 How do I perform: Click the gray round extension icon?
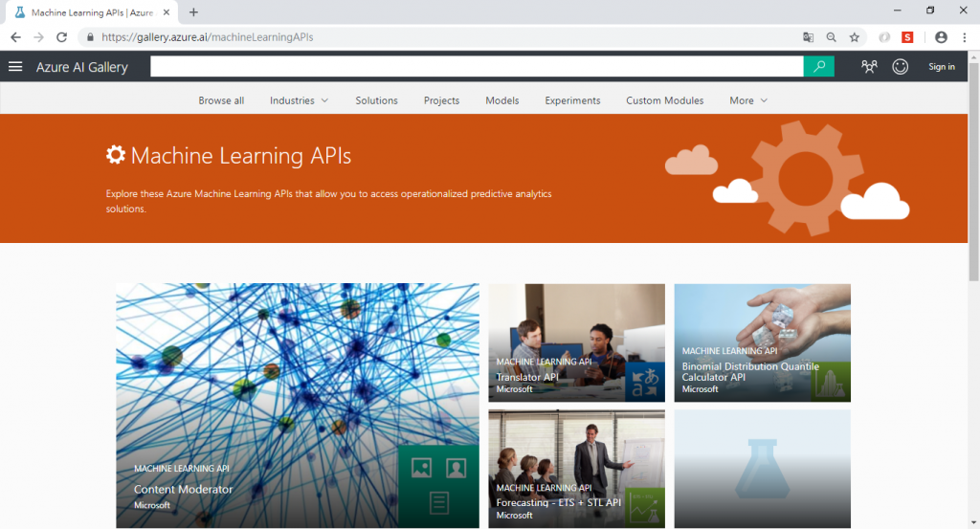pyautogui.click(x=884, y=37)
